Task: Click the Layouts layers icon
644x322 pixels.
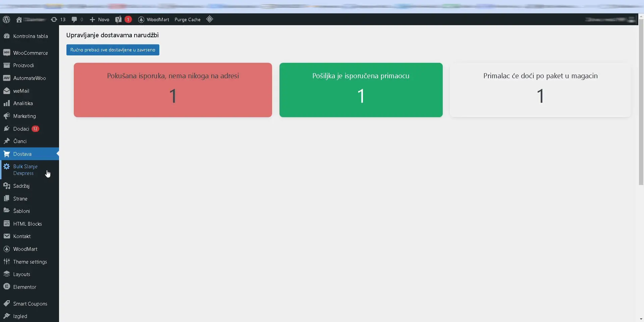Action: tap(7, 274)
